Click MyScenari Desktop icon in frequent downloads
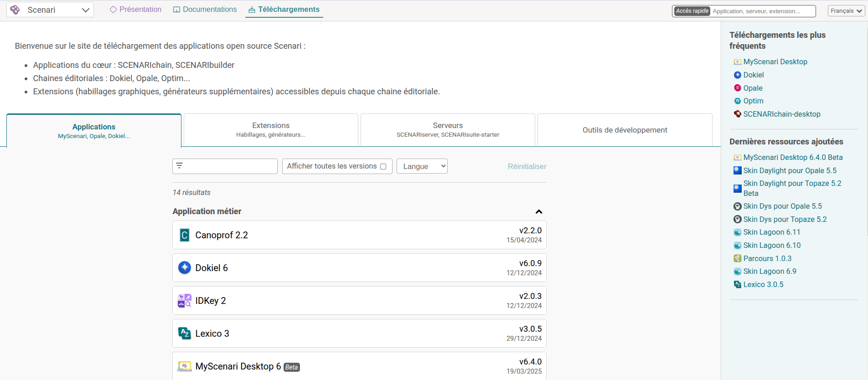This screenshot has height=380, width=868. point(738,62)
